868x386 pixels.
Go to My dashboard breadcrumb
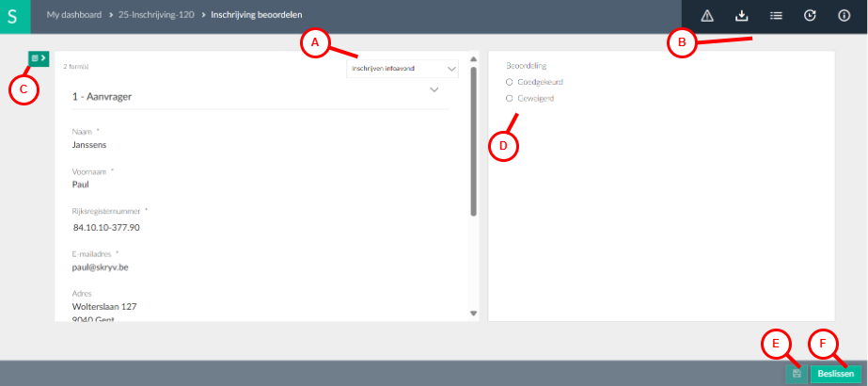point(74,15)
